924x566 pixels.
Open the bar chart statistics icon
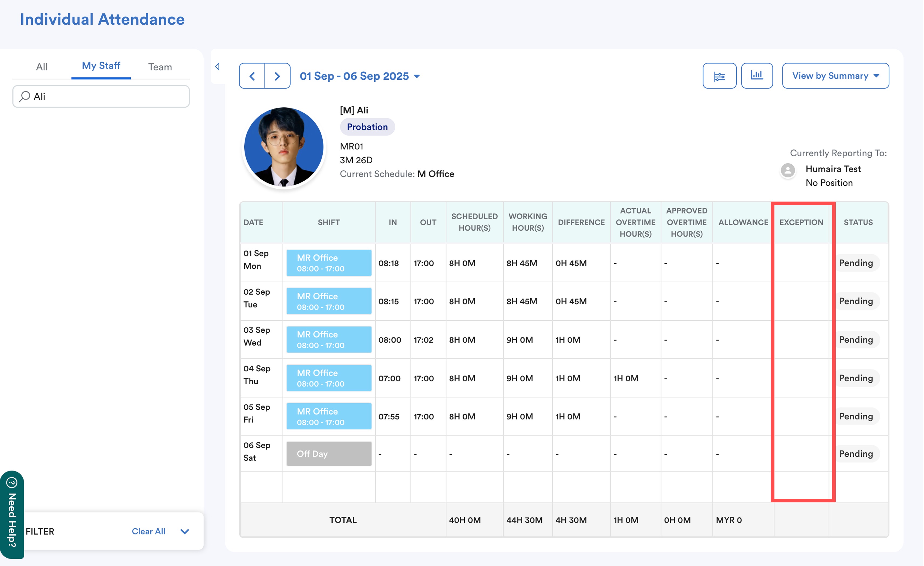coord(757,75)
